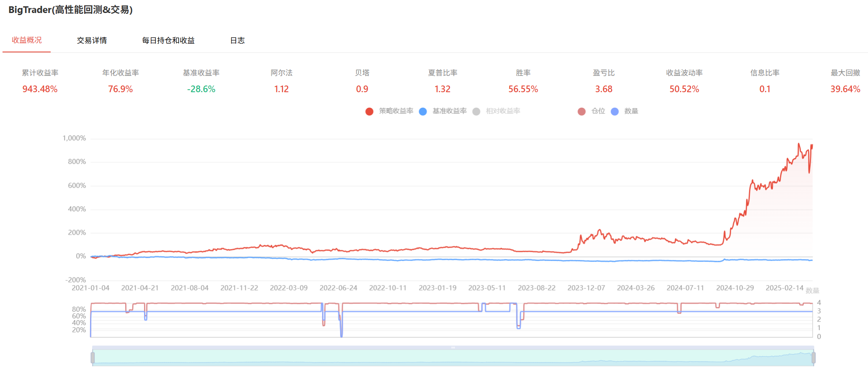Hide the 仓位 series via legend text
The image size is (868, 373).
[598, 111]
